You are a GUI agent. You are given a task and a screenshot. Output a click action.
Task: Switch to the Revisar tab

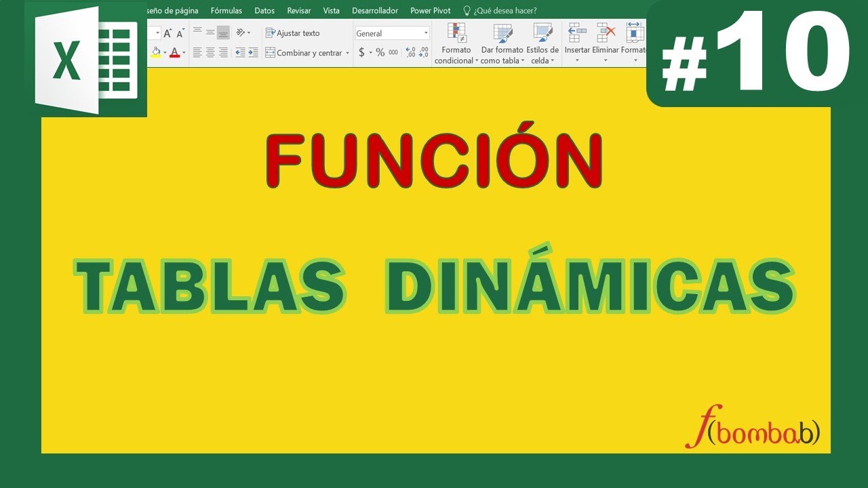[299, 11]
